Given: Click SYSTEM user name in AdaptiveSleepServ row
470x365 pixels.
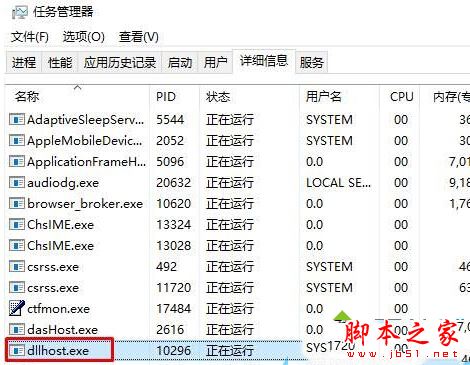Looking at the screenshot, I should [329, 120].
